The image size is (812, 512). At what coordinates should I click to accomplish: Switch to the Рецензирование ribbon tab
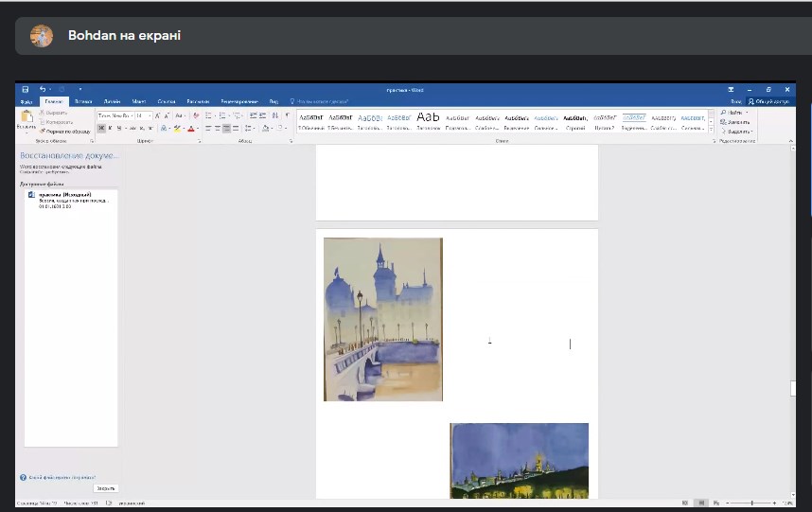coord(239,101)
